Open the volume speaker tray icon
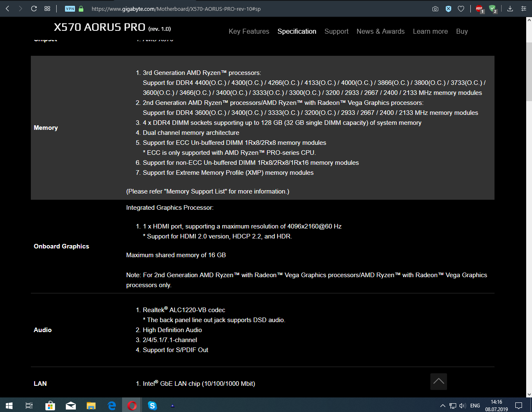This screenshot has width=532, height=412. (462, 406)
